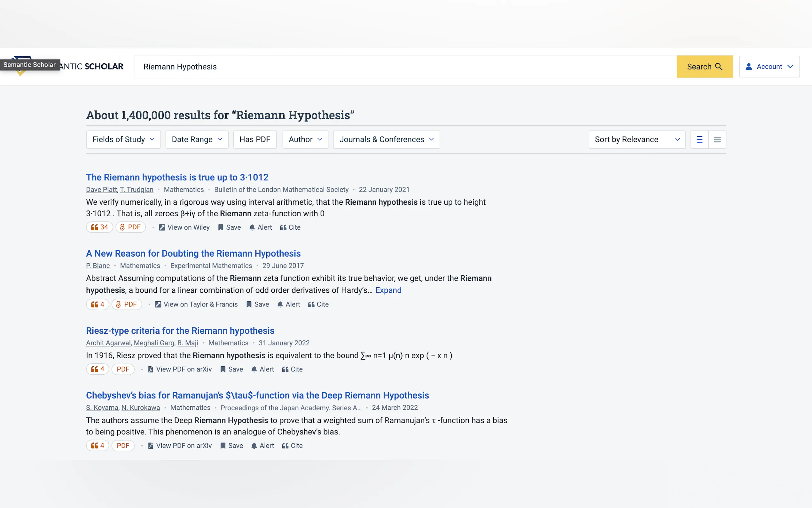Open PDF badge for the Platt Trudgian paper

click(x=130, y=227)
